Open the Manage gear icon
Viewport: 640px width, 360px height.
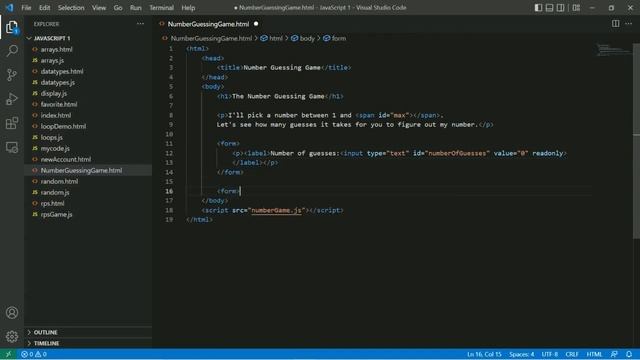(12, 336)
